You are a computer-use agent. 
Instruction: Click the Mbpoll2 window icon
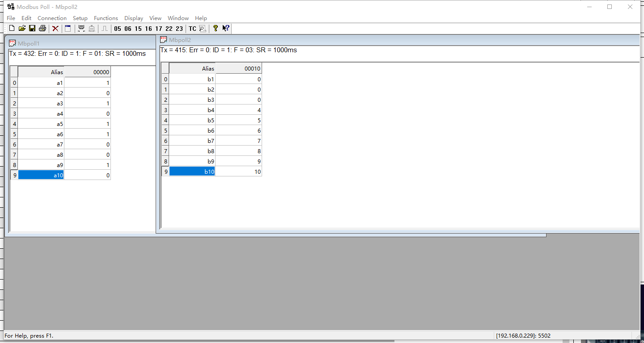pyautogui.click(x=164, y=40)
